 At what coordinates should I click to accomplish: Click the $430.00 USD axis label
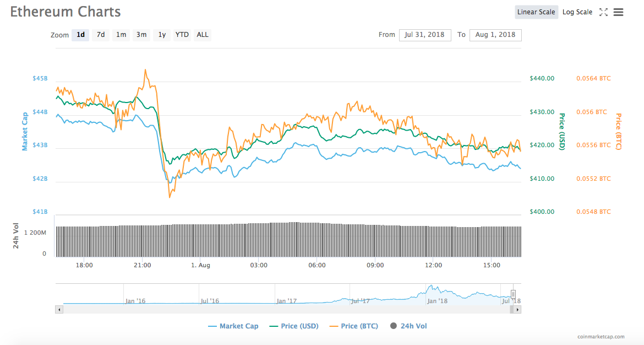click(542, 112)
